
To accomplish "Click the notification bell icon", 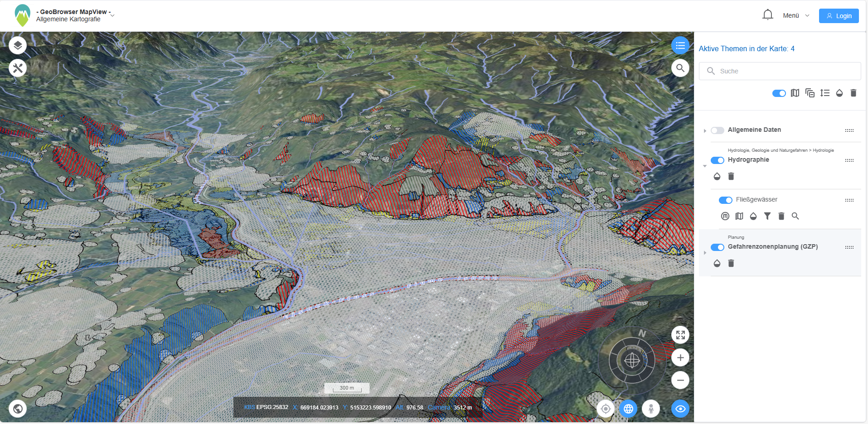I will pos(767,15).
